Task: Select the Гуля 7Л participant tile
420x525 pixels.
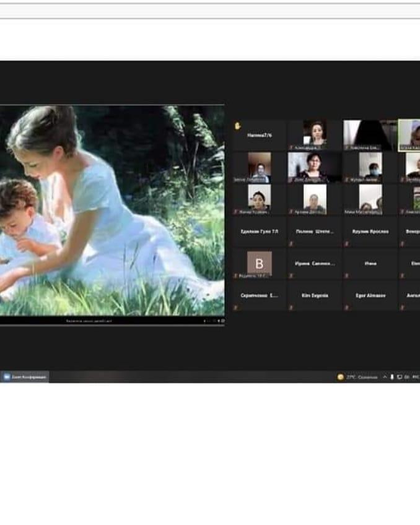Action: point(259,232)
